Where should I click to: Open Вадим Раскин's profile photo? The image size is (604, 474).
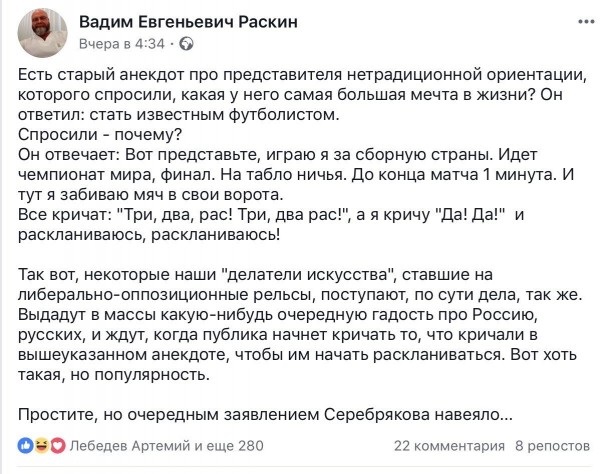[43, 33]
